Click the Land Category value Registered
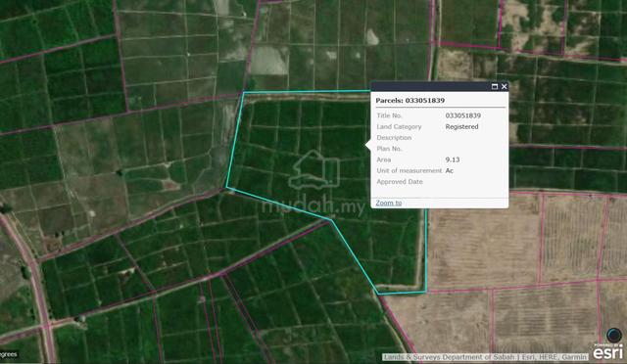 tap(461, 126)
